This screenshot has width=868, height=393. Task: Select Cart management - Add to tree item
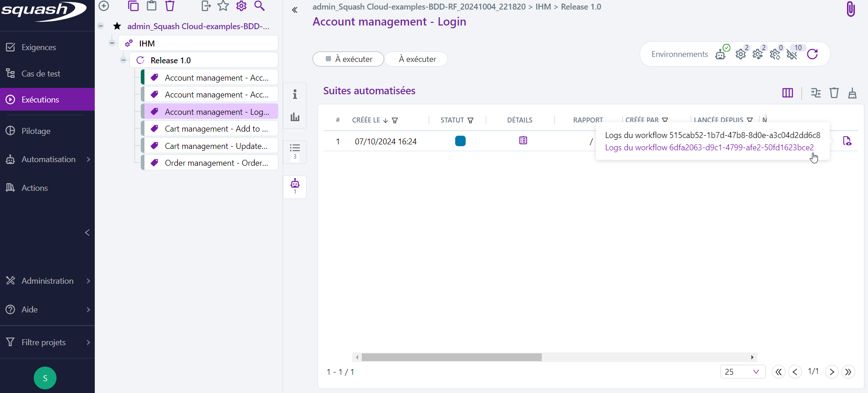click(x=210, y=129)
